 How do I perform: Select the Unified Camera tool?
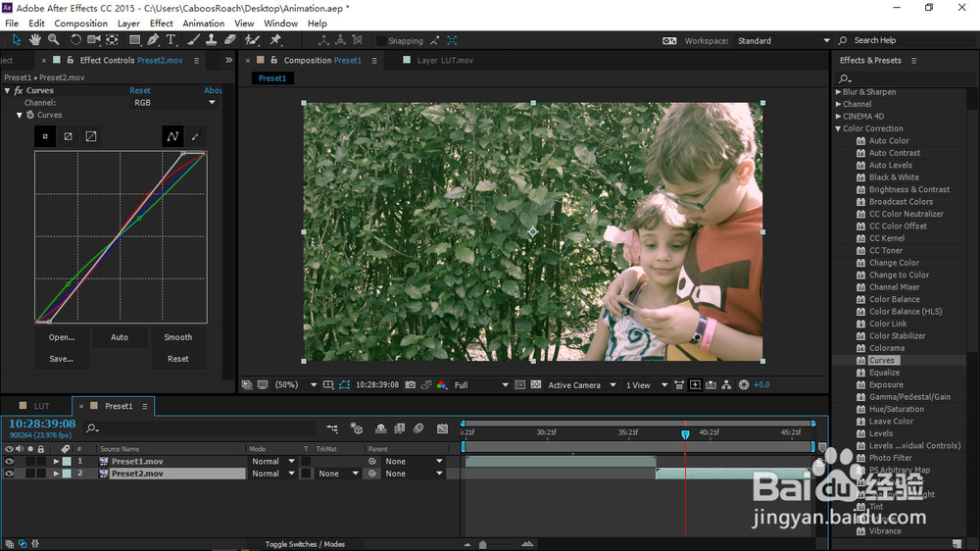[x=94, y=40]
